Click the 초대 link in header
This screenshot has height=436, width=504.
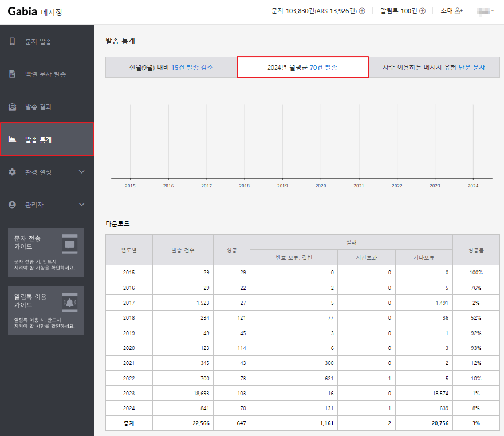[447, 11]
